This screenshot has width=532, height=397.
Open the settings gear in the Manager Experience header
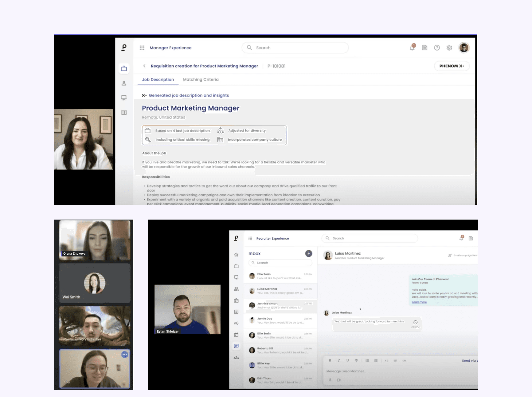[x=449, y=48]
